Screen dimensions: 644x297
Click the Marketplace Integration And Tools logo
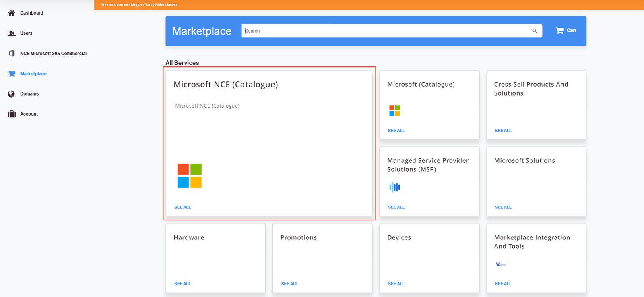[x=501, y=264]
